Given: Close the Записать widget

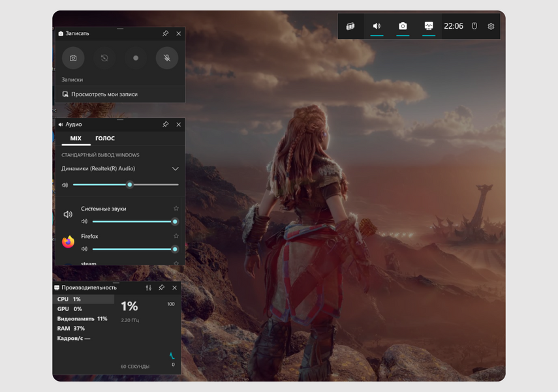Looking at the screenshot, I should click(179, 33).
